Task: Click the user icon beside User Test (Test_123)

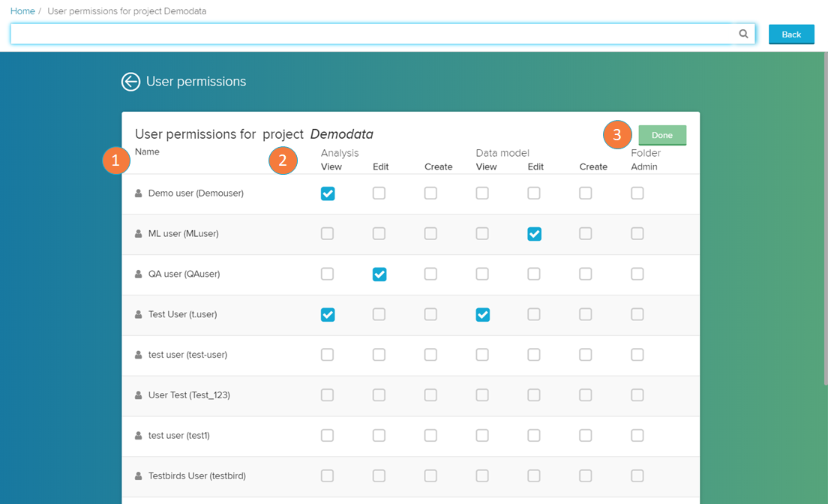Action: coord(139,395)
